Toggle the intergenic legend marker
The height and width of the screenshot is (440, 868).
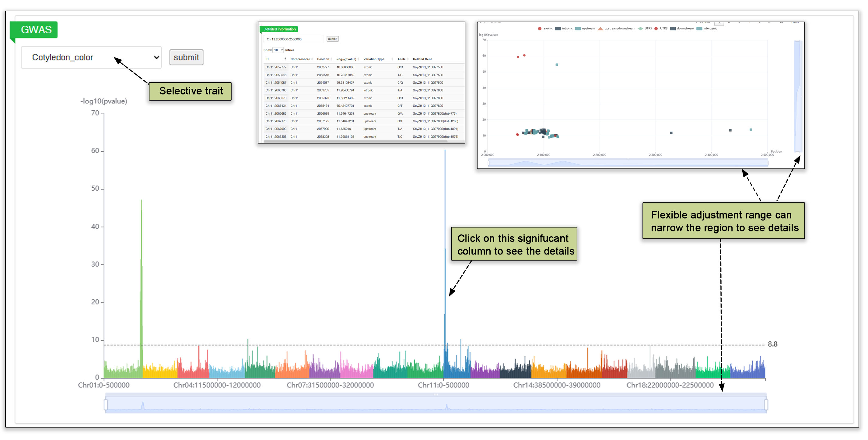click(x=699, y=29)
